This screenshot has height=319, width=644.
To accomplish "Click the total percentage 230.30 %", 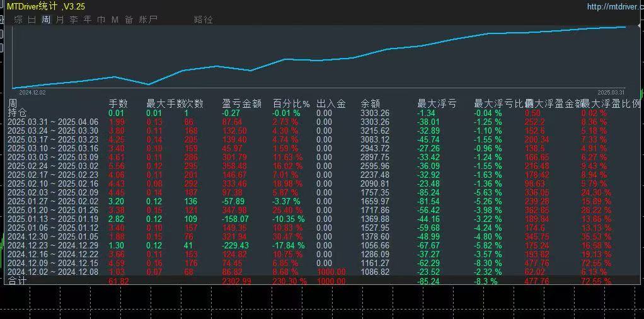I will 290,281.
